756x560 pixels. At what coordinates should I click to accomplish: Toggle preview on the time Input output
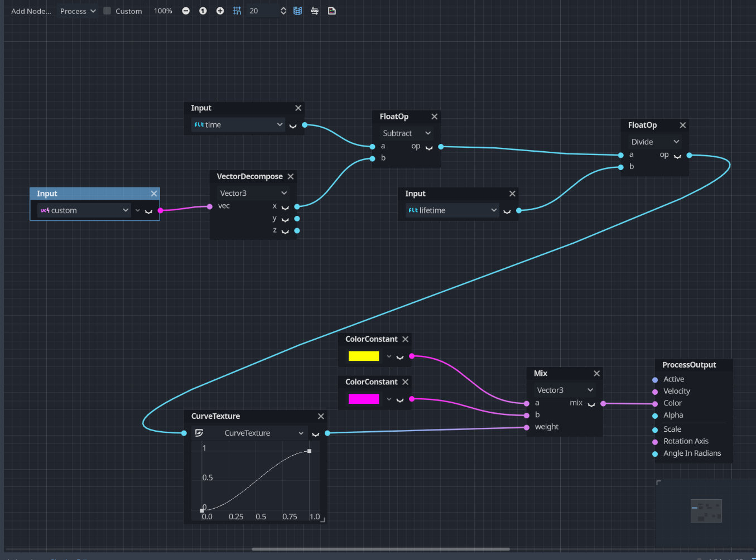(x=293, y=126)
